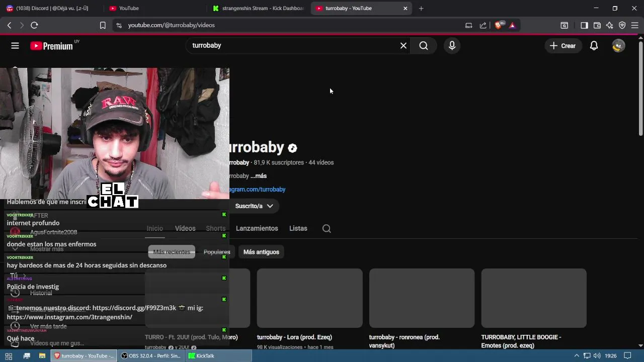Viewport: 644px width, 362px height.
Task: Install YouTube as an app icon
Action: (468, 25)
